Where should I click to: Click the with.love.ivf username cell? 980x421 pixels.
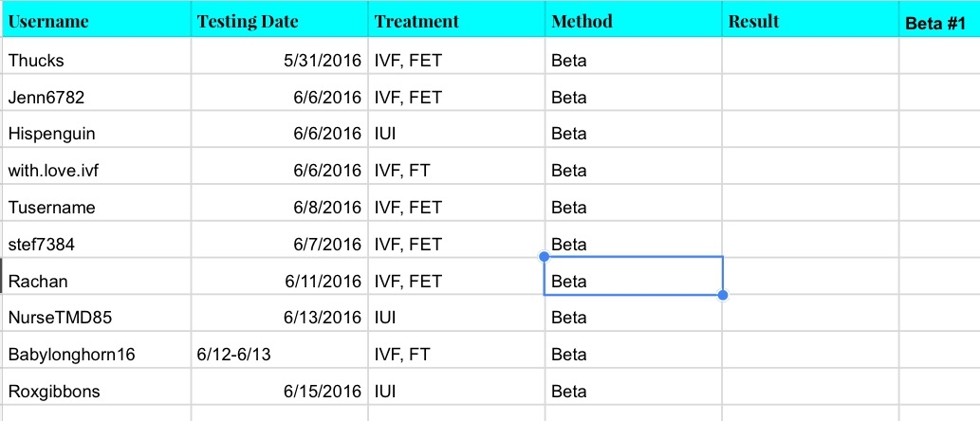[96, 171]
